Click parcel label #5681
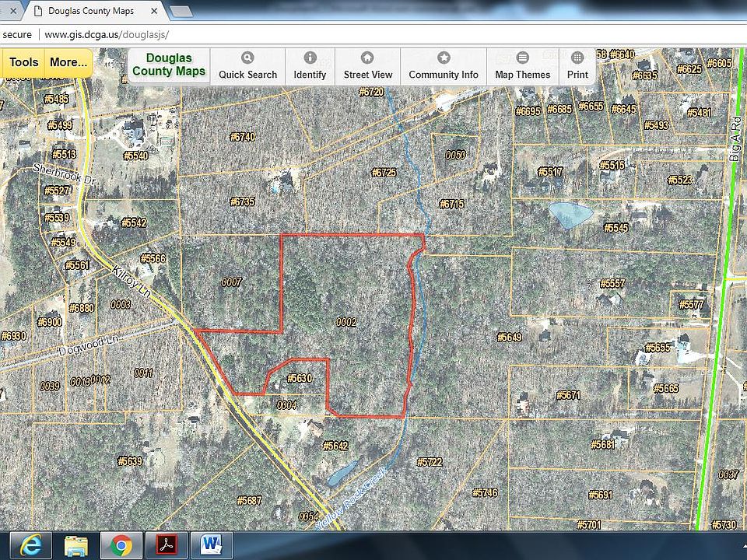The height and width of the screenshot is (560, 747). (x=603, y=444)
